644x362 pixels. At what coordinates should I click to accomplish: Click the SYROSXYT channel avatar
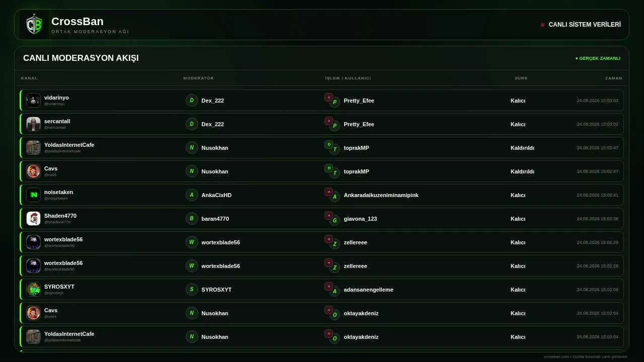click(x=33, y=289)
